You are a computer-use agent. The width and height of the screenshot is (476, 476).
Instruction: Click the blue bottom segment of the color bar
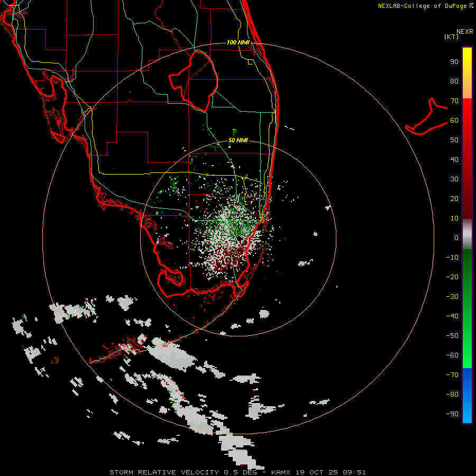(467, 396)
